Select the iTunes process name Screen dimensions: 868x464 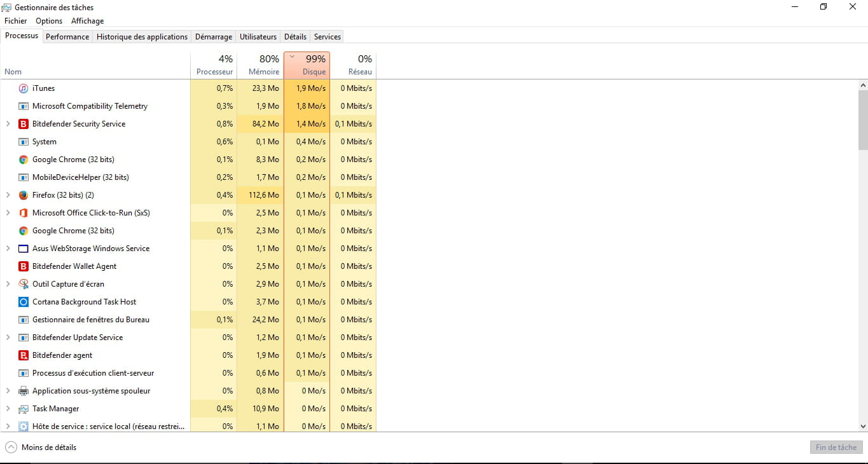pos(43,88)
